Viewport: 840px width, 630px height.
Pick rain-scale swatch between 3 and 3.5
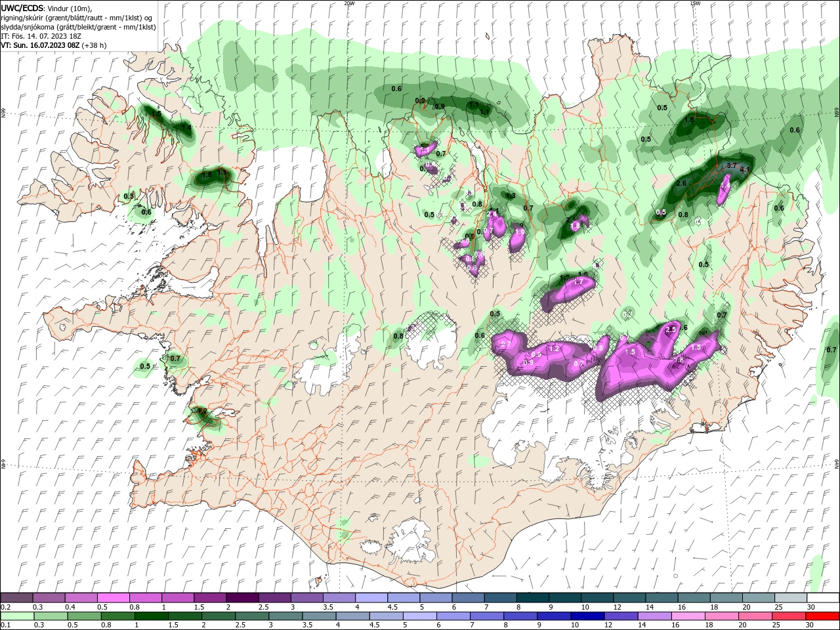[286, 616]
